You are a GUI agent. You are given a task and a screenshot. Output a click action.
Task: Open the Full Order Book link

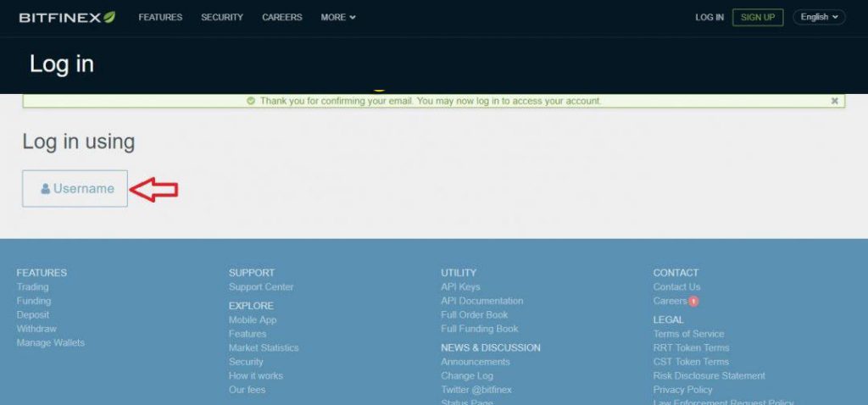pos(475,314)
